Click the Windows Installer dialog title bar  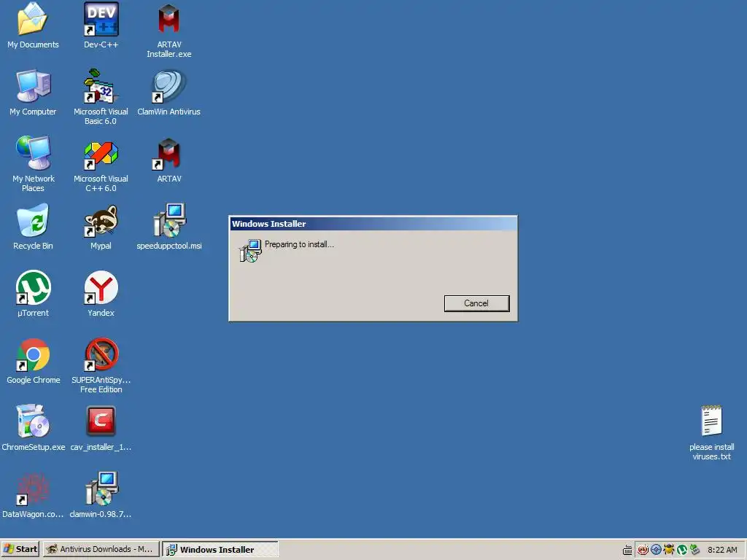373,224
